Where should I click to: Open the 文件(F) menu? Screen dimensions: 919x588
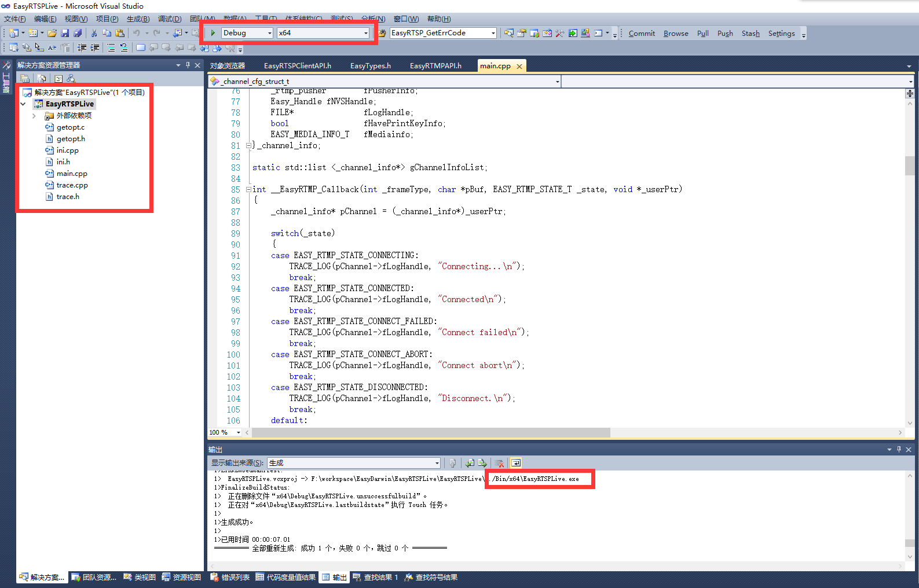15,19
